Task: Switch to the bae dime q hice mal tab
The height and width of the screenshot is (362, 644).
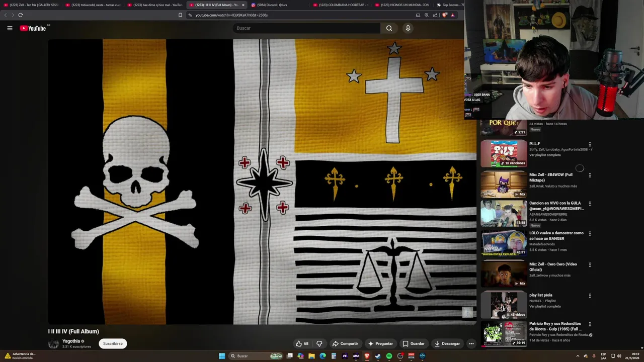Action: coord(155,5)
